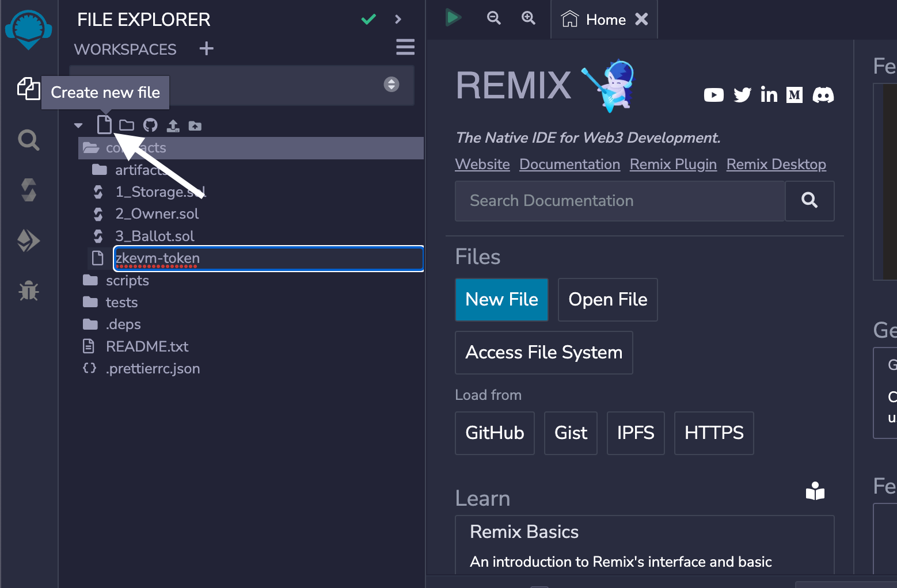Click the zoom in magnifier icon
Screen dimensions: 897x588
529,18
